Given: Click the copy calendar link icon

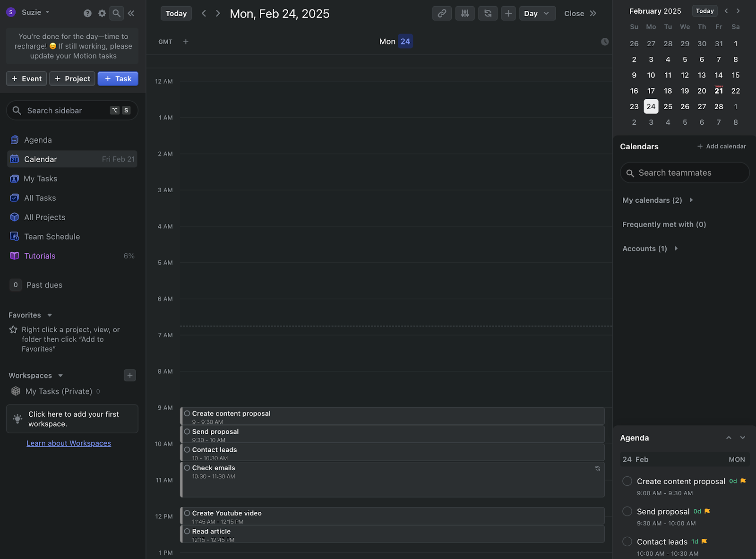Looking at the screenshot, I should [x=442, y=13].
